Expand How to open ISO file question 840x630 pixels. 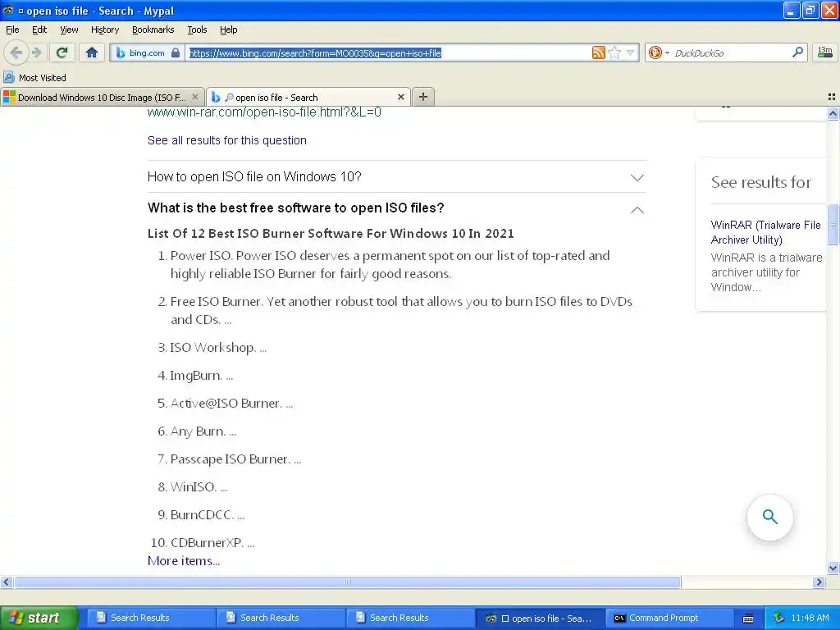click(637, 177)
